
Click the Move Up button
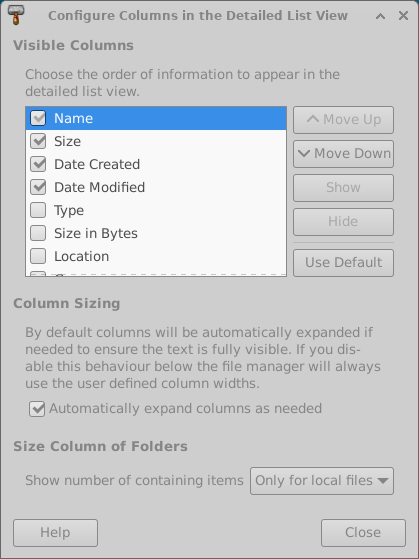pyautogui.click(x=343, y=120)
